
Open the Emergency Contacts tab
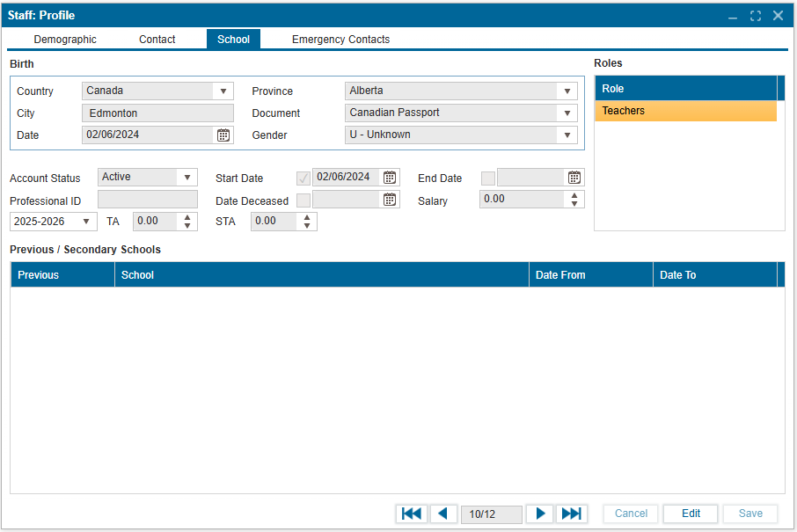[340, 40]
